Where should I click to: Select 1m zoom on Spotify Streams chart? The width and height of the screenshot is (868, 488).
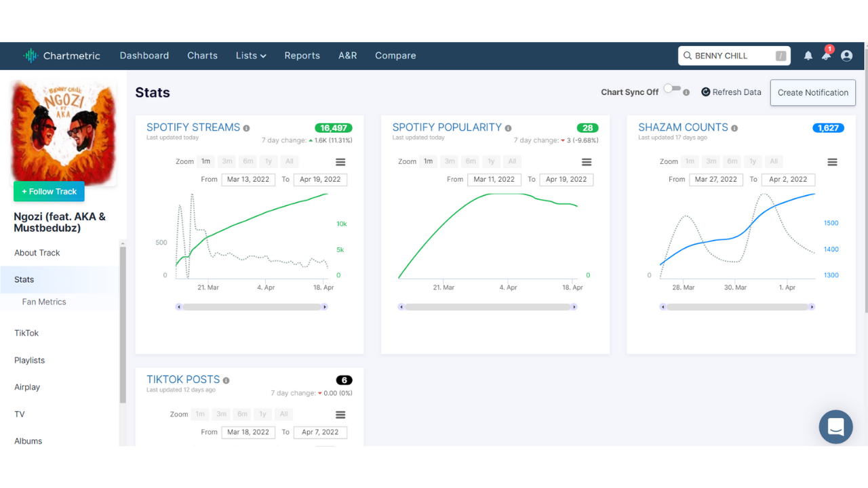[x=205, y=161]
